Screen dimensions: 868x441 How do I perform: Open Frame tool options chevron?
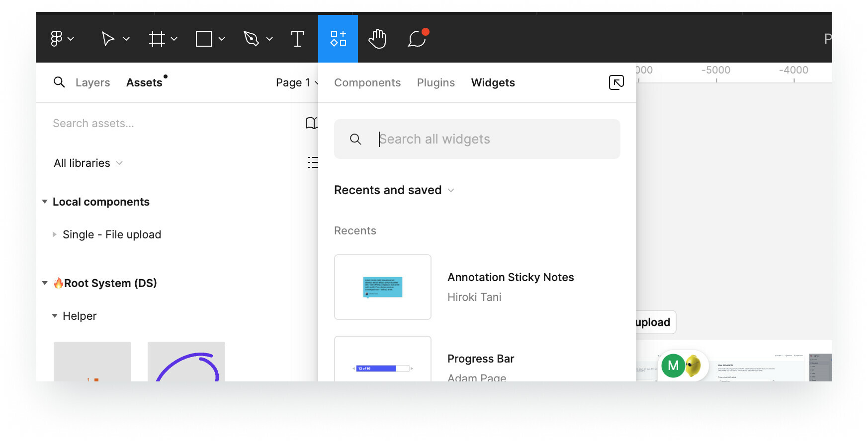point(174,39)
